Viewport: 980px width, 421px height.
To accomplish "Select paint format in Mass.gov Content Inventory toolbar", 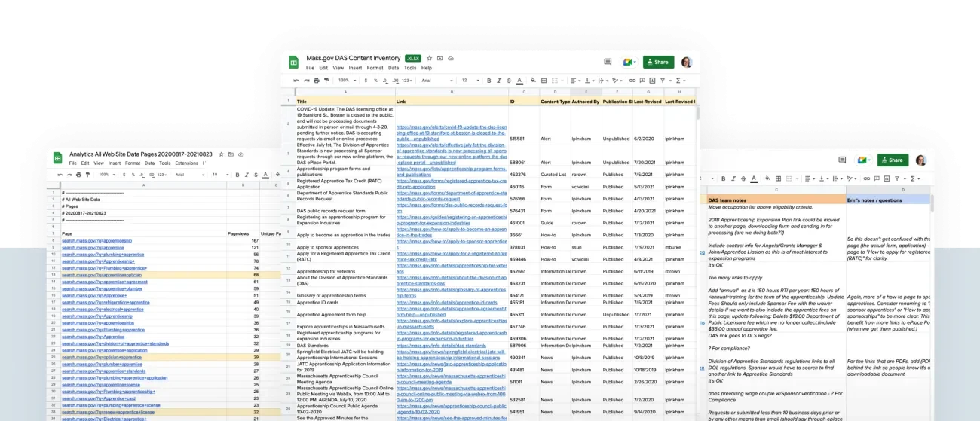I will [x=326, y=81].
